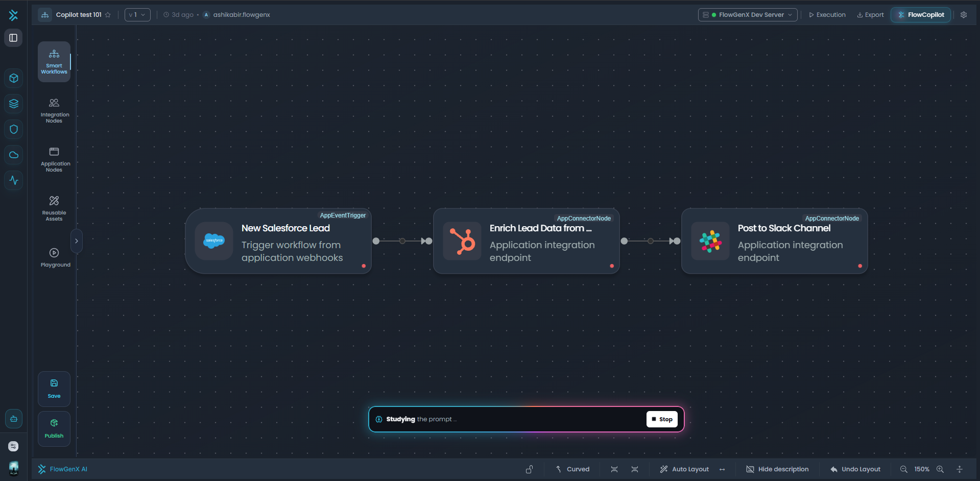The height and width of the screenshot is (481, 980).
Task: Click the second spacing alignment icon
Action: (x=635, y=469)
